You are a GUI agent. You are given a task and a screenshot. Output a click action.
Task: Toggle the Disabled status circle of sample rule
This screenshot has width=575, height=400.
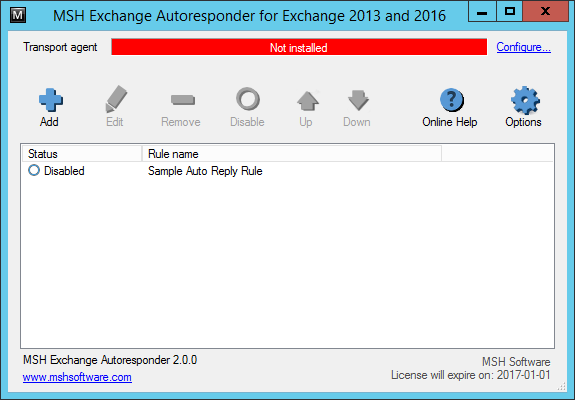[34, 170]
